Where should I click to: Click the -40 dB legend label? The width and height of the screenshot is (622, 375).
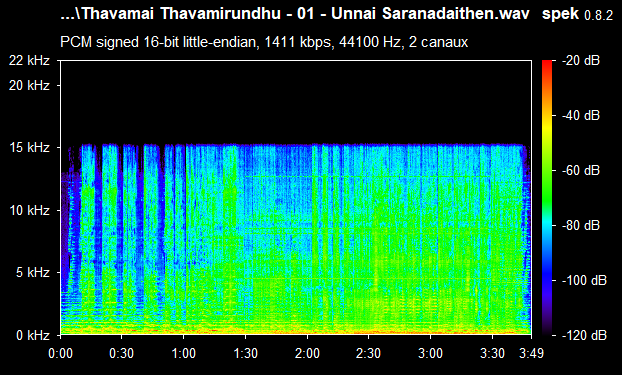(581, 115)
